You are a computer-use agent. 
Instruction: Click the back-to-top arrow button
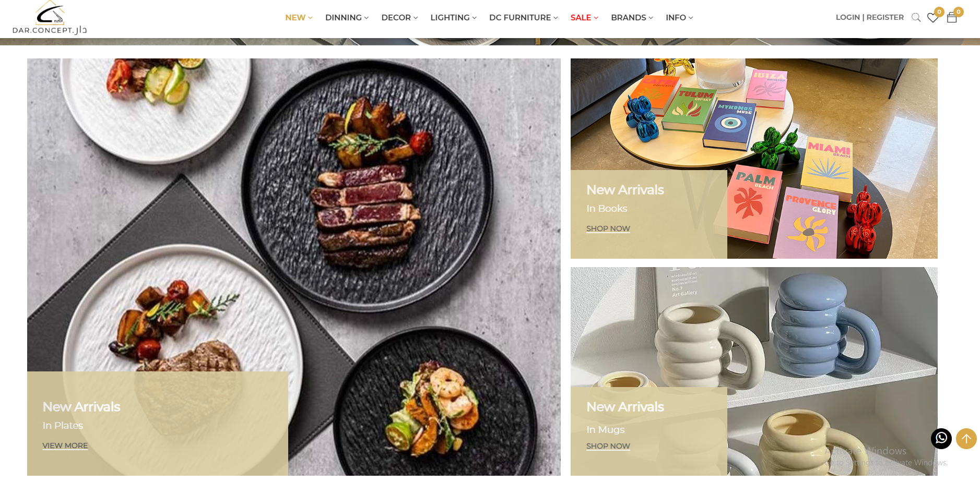click(x=966, y=439)
